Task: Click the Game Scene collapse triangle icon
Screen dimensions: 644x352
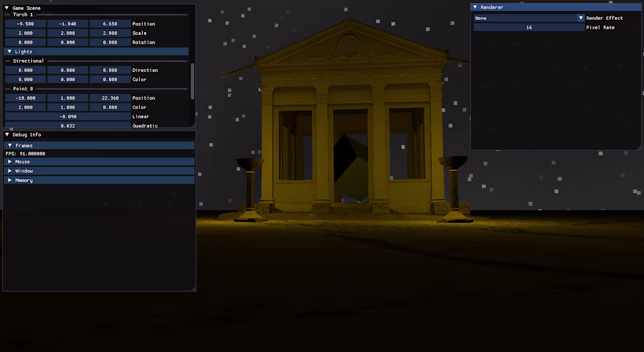Action: pyautogui.click(x=7, y=8)
